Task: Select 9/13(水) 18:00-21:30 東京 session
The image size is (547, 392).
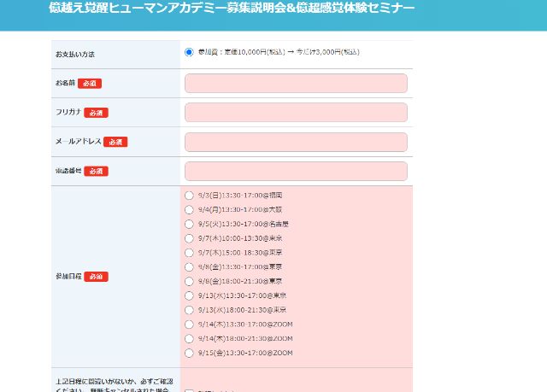Action: 189,310
